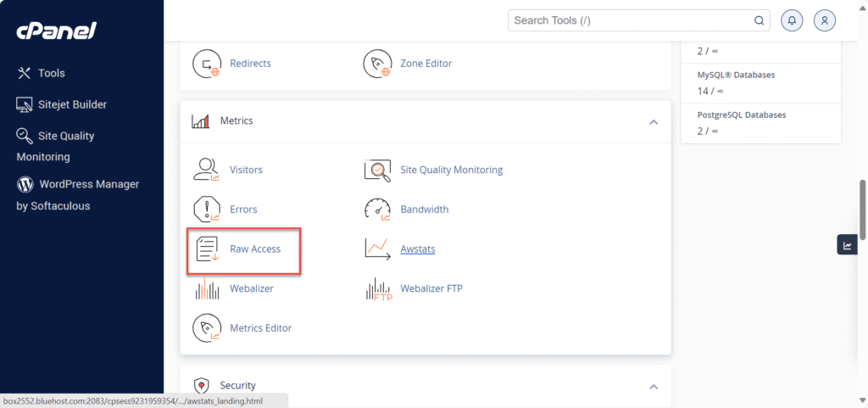Click the Search Tools input field
This screenshot has height=408, width=868.
tap(632, 20)
